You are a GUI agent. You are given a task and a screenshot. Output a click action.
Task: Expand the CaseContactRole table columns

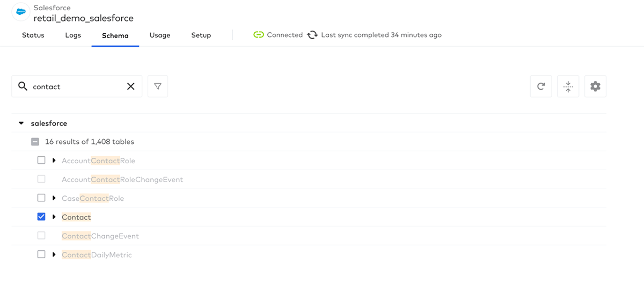[x=54, y=198]
